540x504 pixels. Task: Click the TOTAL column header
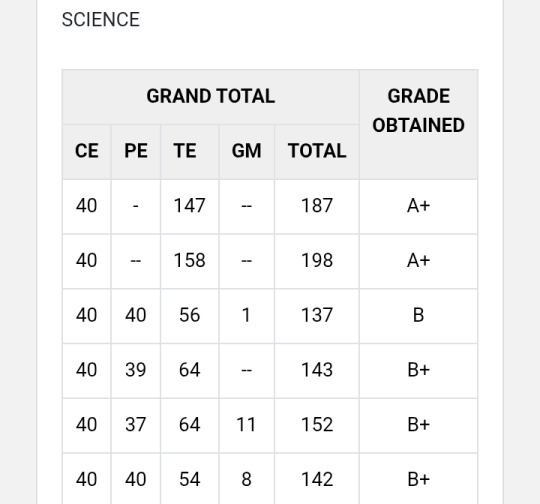tap(317, 152)
